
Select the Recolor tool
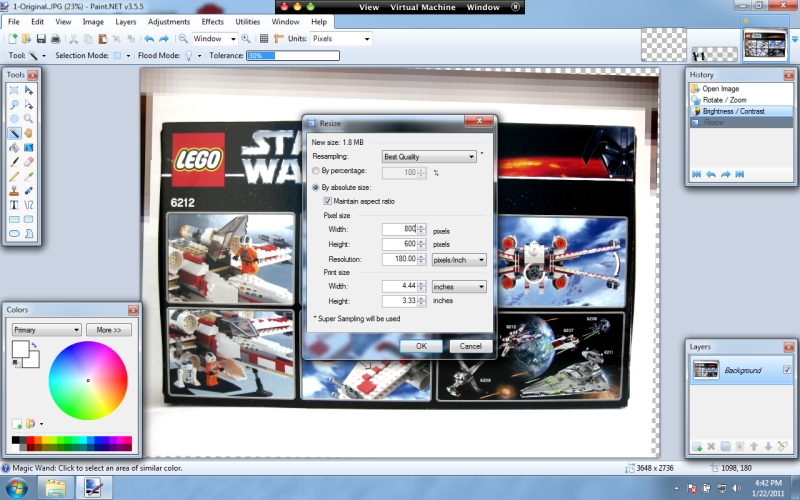pyautogui.click(x=29, y=190)
